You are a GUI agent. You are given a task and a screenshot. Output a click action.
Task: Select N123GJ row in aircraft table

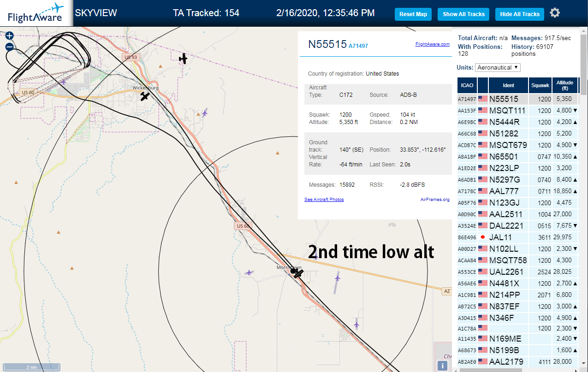pos(517,202)
